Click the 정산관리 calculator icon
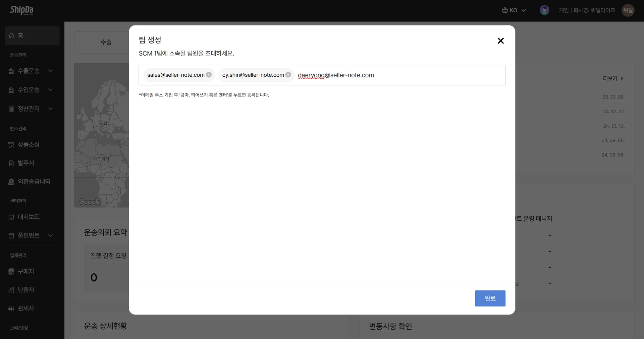This screenshot has width=644, height=339. click(11, 109)
